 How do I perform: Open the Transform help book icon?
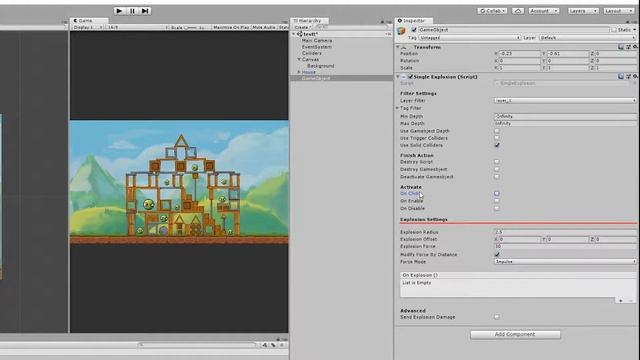(x=621, y=47)
